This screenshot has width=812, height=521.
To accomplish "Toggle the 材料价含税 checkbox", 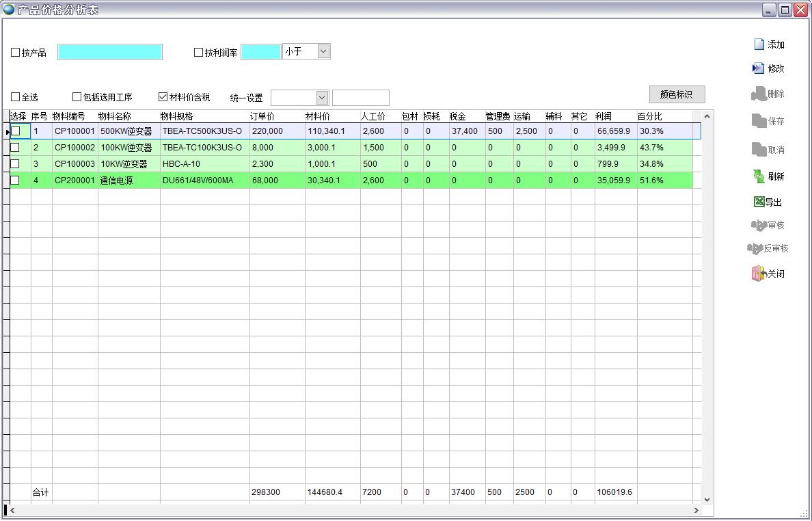I will (x=163, y=97).
